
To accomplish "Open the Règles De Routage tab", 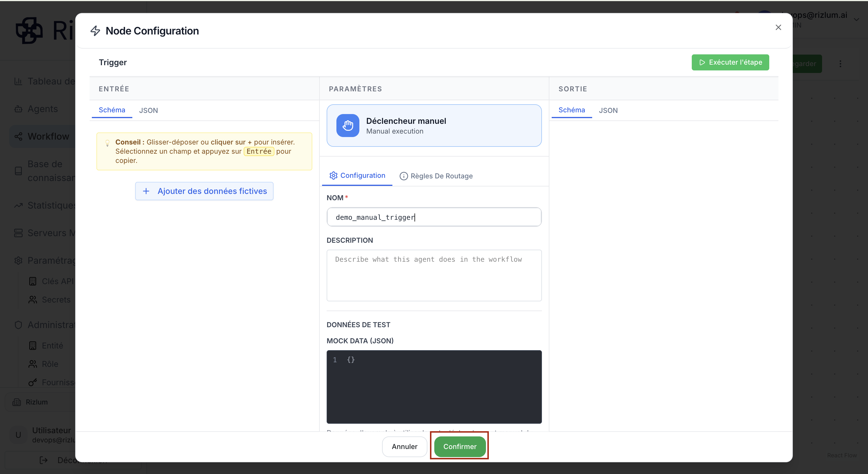I will tap(436, 176).
